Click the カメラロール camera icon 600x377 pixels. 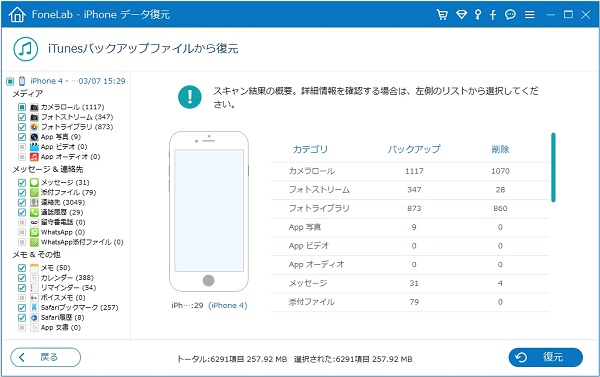click(34, 107)
